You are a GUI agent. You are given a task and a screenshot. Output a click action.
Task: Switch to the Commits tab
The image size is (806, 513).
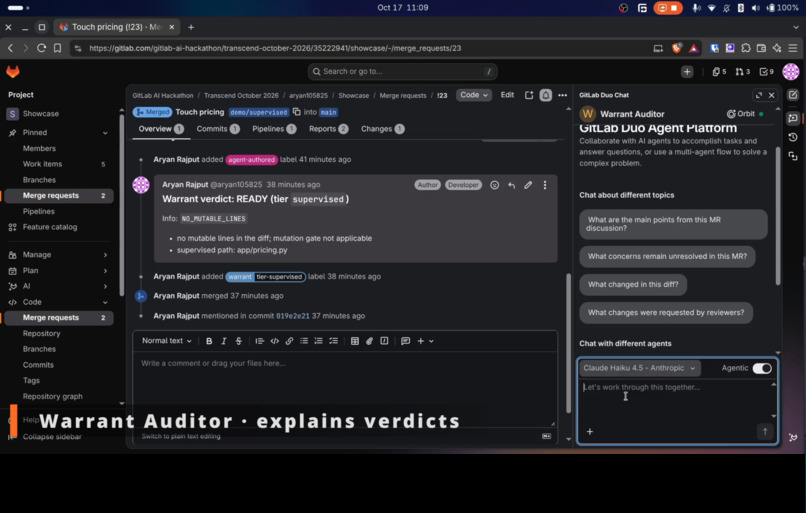(218, 129)
